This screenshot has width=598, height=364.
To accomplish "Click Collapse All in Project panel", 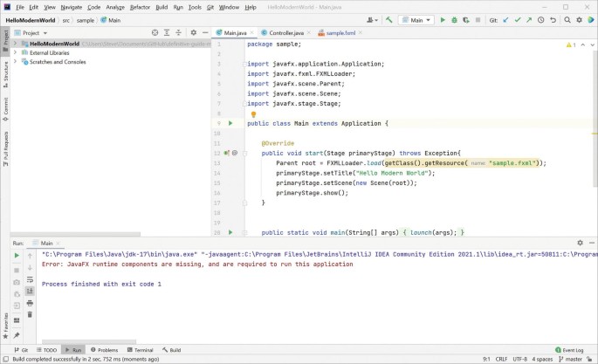I will point(178,33).
